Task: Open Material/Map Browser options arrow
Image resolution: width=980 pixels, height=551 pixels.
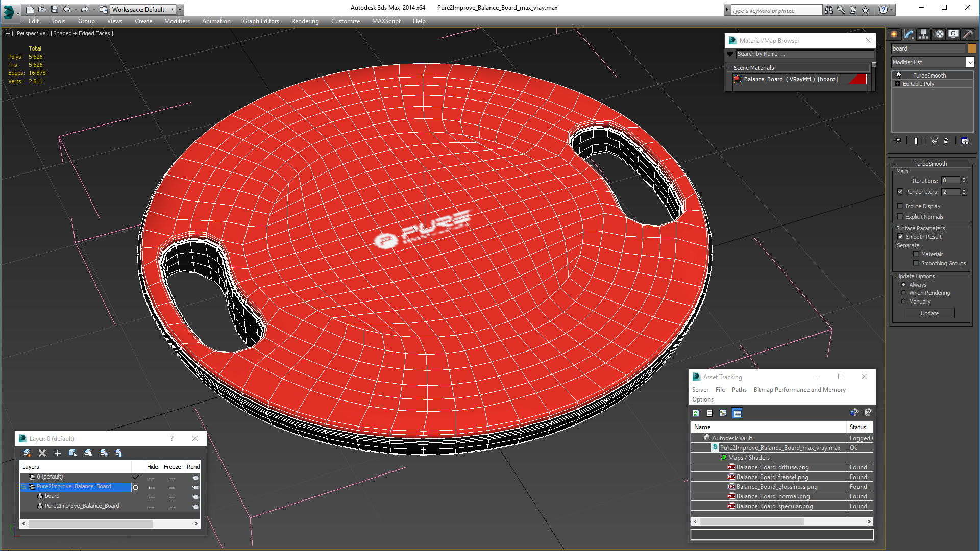Action: click(730, 54)
